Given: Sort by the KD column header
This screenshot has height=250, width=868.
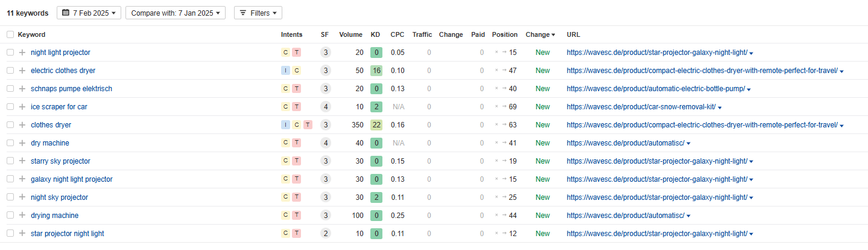Looking at the screenshot, I should click(x=376, y=34).
